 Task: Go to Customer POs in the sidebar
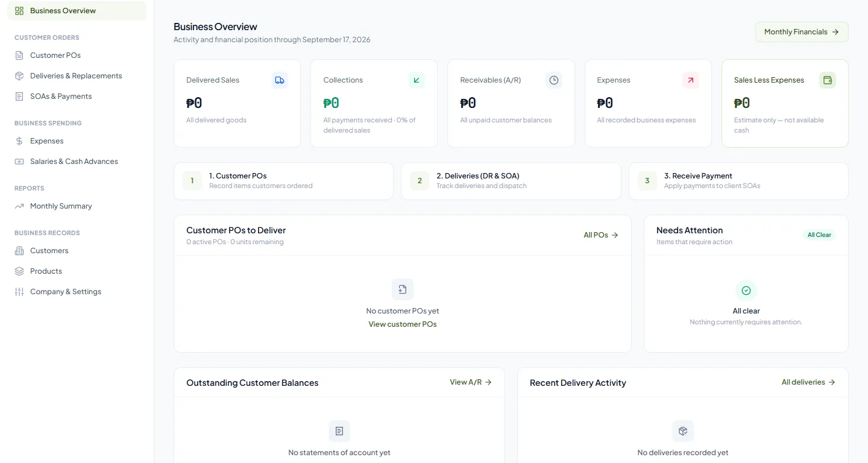[x=77, y=55]
